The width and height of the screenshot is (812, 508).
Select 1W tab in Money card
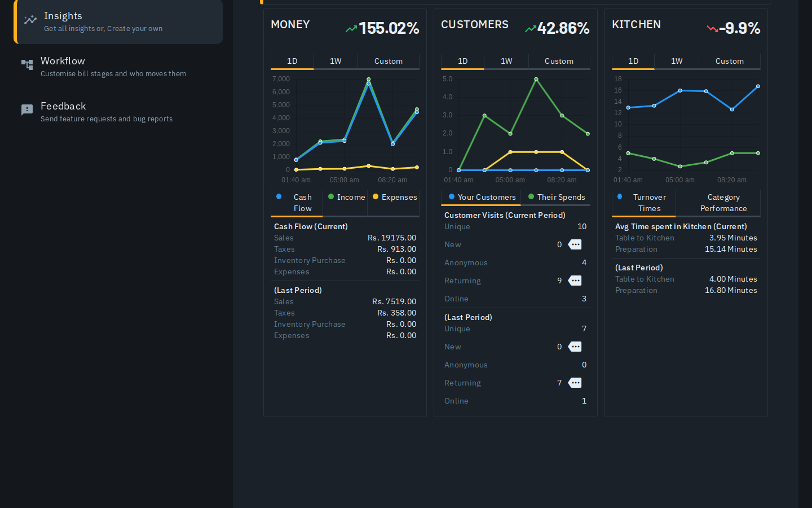336,61
